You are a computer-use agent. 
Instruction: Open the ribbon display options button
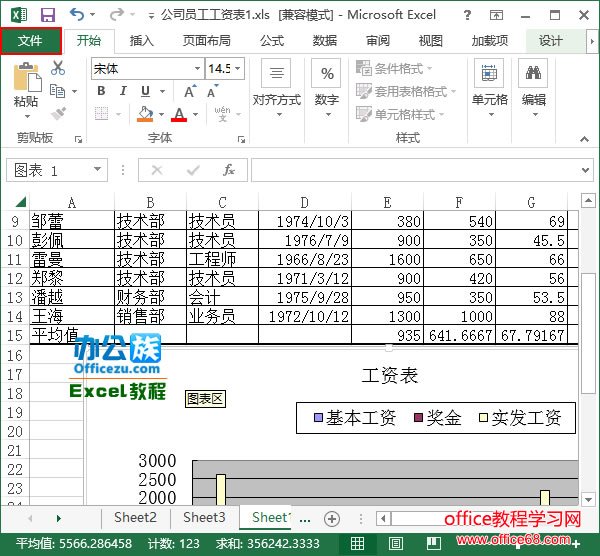pyautogui.click(x=496, y=15)
